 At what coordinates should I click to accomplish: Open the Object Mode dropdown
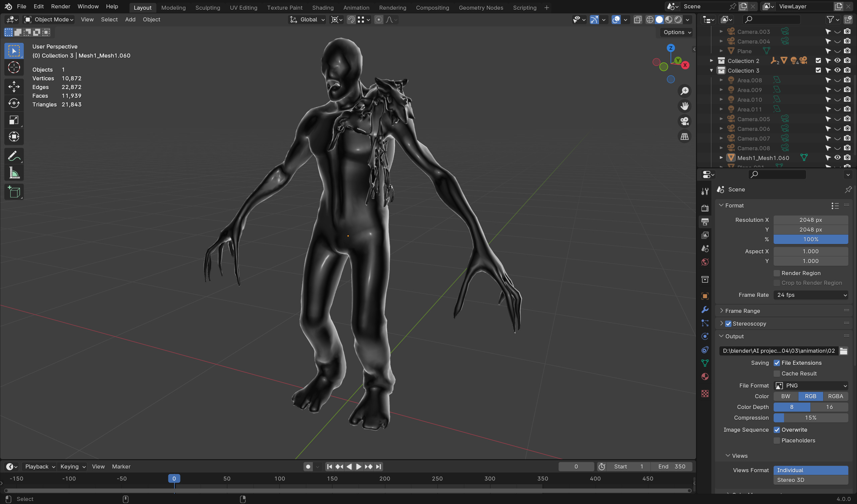pyautogui.click(x=49, y=20)
